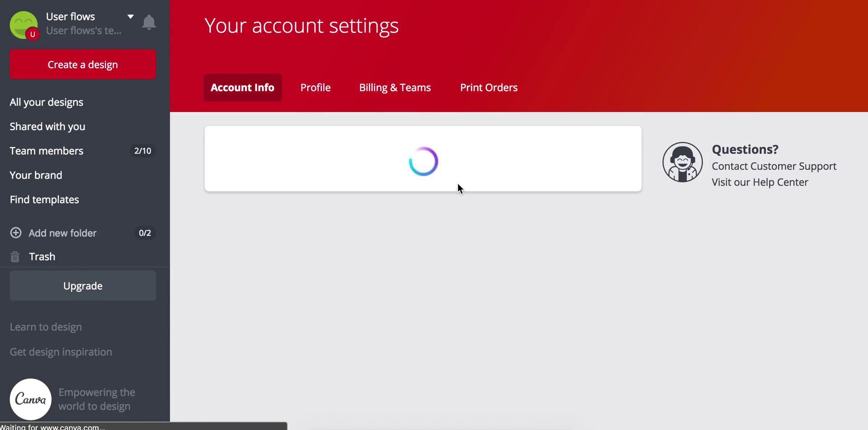Open Shared with you
Screen dimensions: 868x430
point(47,126)
